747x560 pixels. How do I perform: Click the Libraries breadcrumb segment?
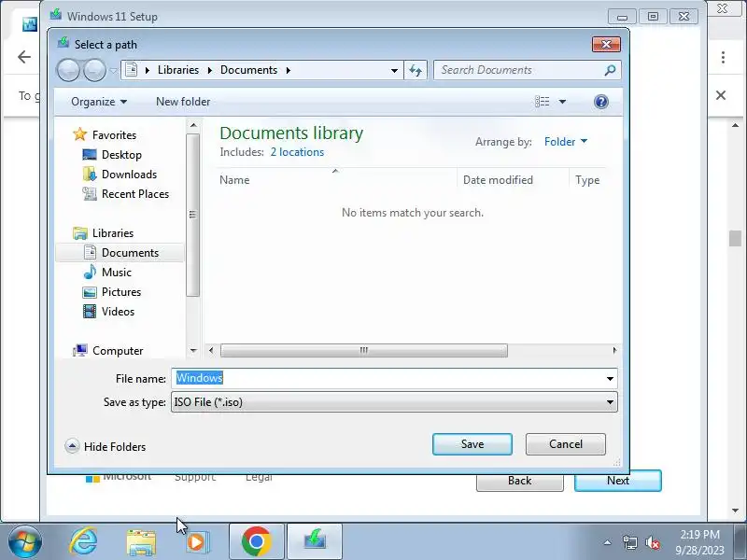178,70
